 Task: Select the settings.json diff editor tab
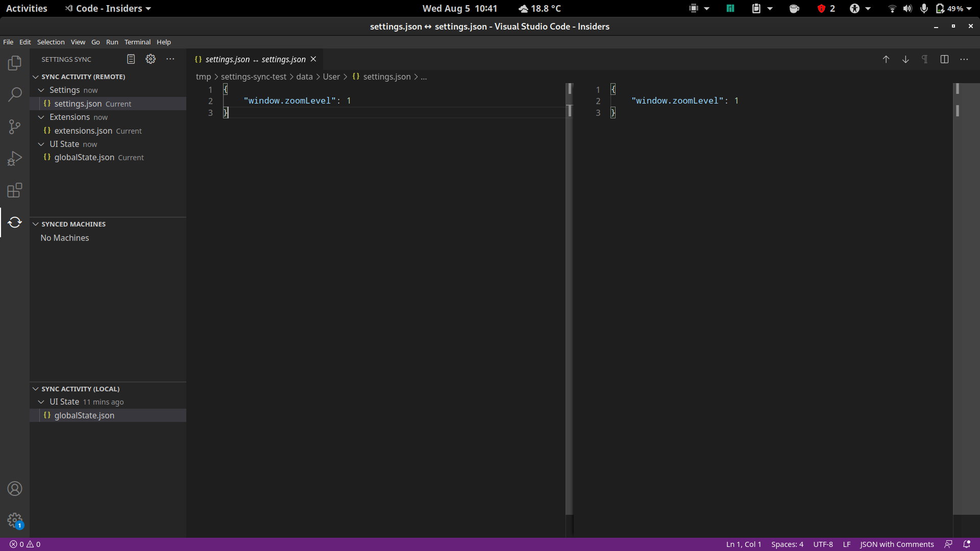[254, 59]
